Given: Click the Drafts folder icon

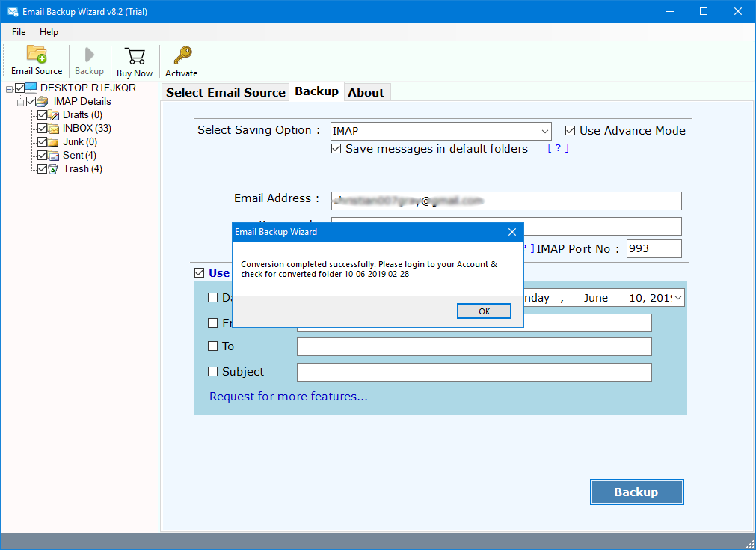Looking at the screenshot, I should (54, 114).
